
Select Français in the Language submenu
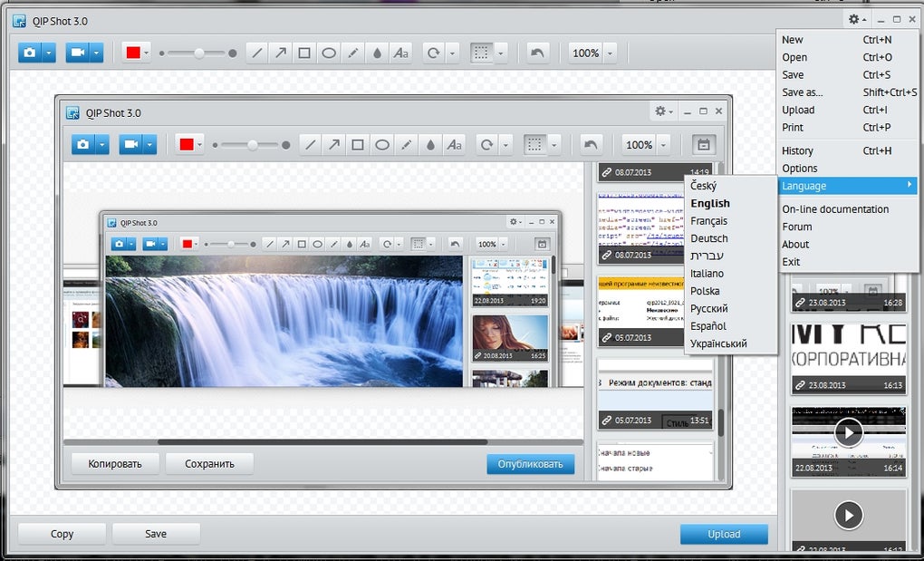tap(708, 221)
